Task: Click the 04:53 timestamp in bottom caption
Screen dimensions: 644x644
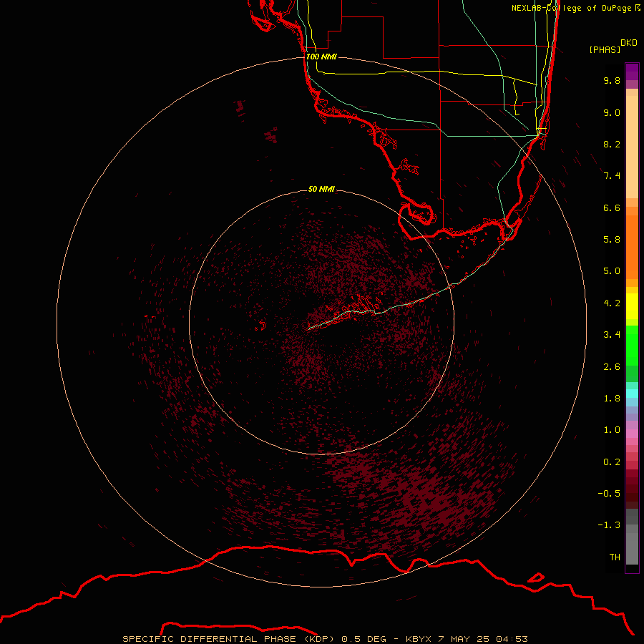Action: [x=512, y=639]
